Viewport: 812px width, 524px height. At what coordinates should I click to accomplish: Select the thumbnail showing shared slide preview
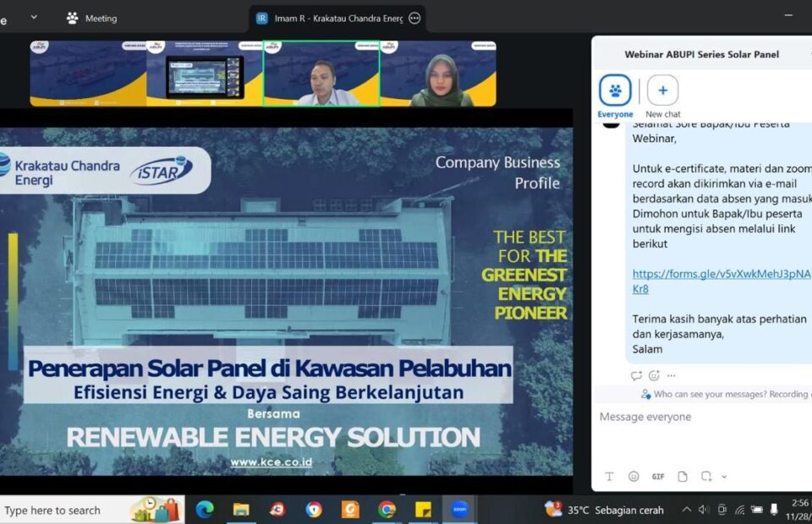[x=205, y=74]
